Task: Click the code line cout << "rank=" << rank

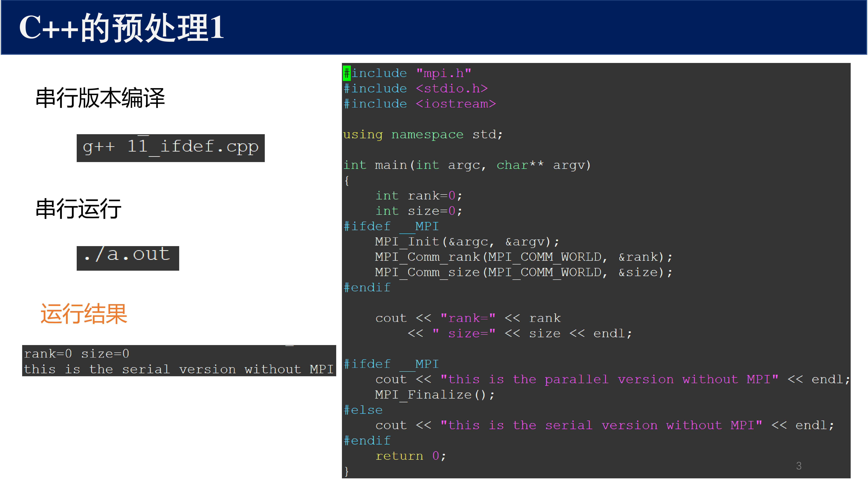Action: click(468, 318)
